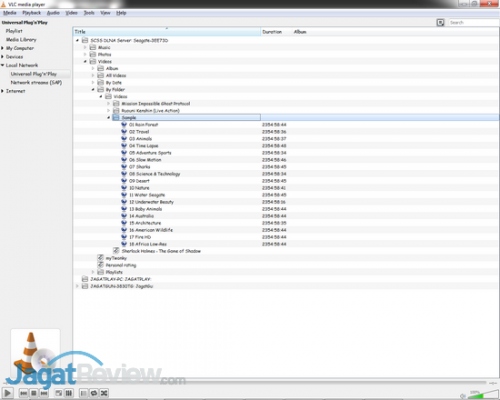Expand the Photos folder arrow
The image size is (500, 400).
click(x=85, y=54)
